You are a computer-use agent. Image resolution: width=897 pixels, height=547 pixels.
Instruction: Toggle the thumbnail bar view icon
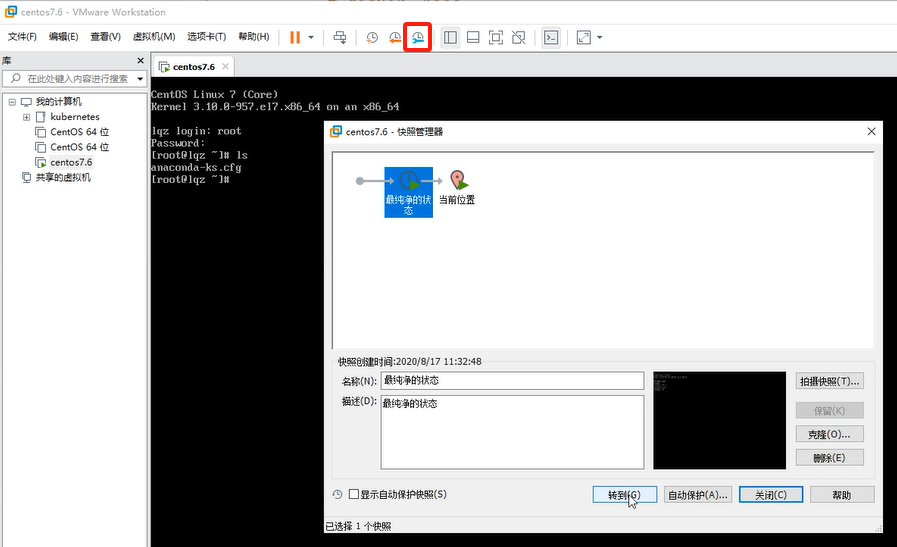click(473, 38)
